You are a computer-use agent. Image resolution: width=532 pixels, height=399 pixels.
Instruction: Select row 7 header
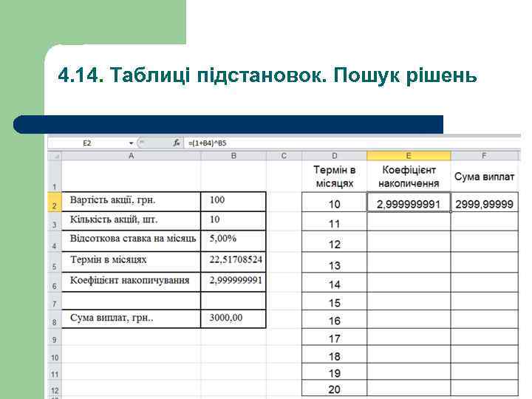tap(55, 301)
